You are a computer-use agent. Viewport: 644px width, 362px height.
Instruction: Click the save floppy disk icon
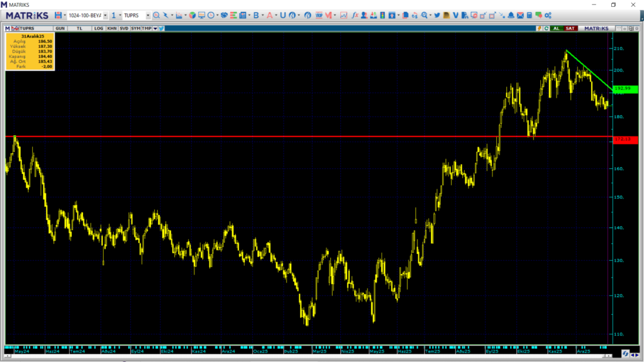point(58,15)
